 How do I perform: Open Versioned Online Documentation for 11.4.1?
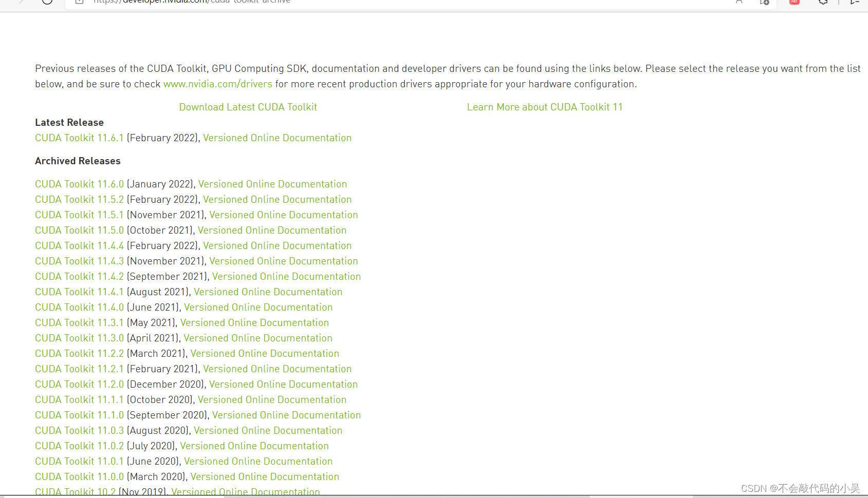pos(268,292)
